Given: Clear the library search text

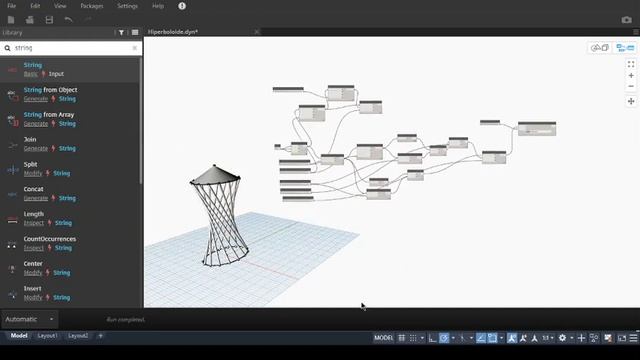Looking at the screenshot, I should 135,48.
